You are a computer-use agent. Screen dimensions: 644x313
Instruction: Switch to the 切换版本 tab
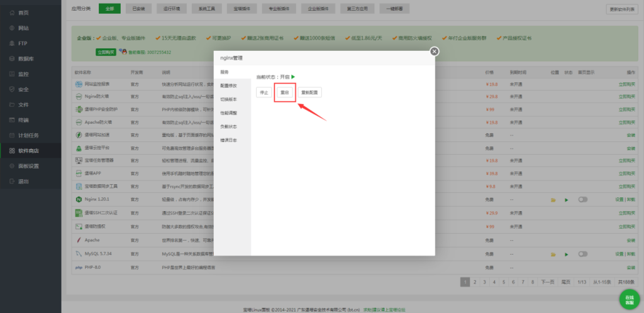tap(228, 99)
